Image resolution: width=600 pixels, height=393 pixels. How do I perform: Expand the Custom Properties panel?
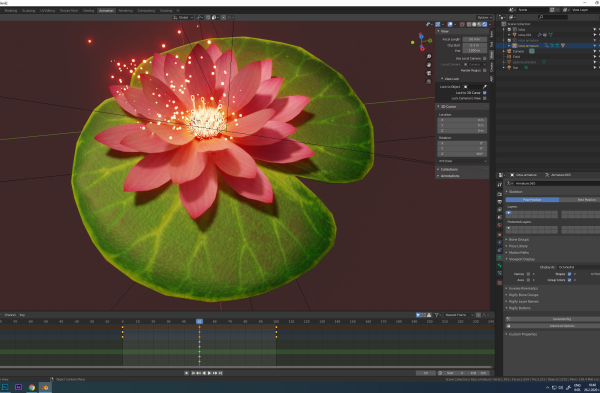(522, 334)
